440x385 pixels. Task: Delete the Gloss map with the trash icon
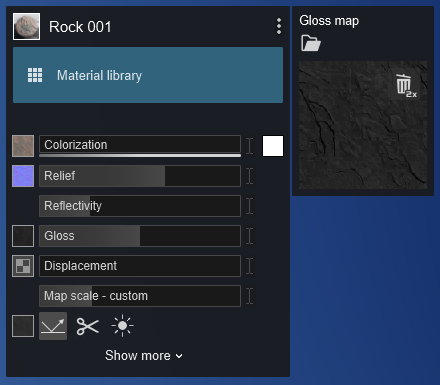click(406, 86)
